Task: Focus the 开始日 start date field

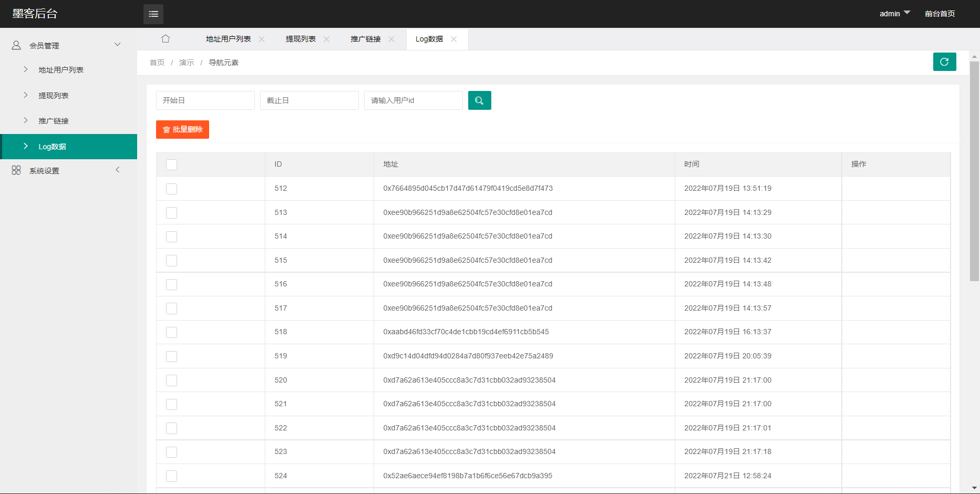Action: [205, 100]
